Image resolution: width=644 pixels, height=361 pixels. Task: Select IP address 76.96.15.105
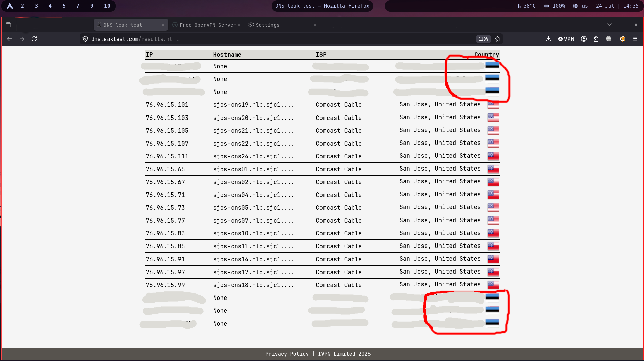pos(167,131)
